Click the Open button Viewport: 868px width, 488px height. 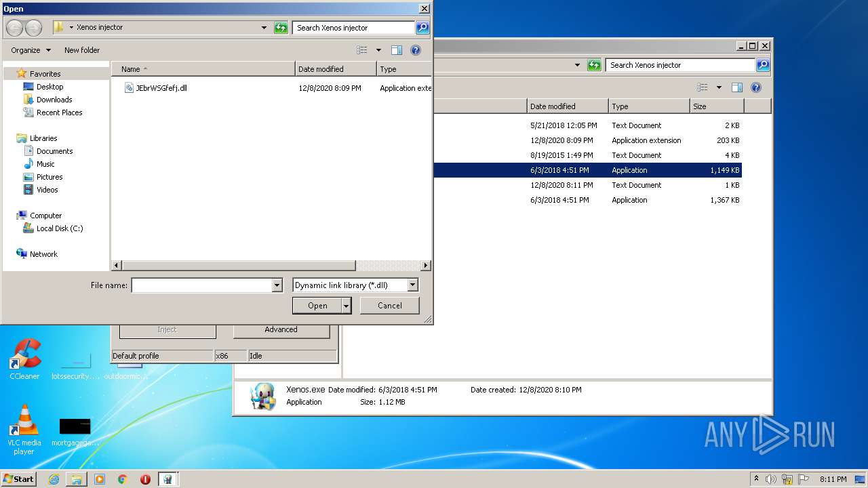coord(317,306)
